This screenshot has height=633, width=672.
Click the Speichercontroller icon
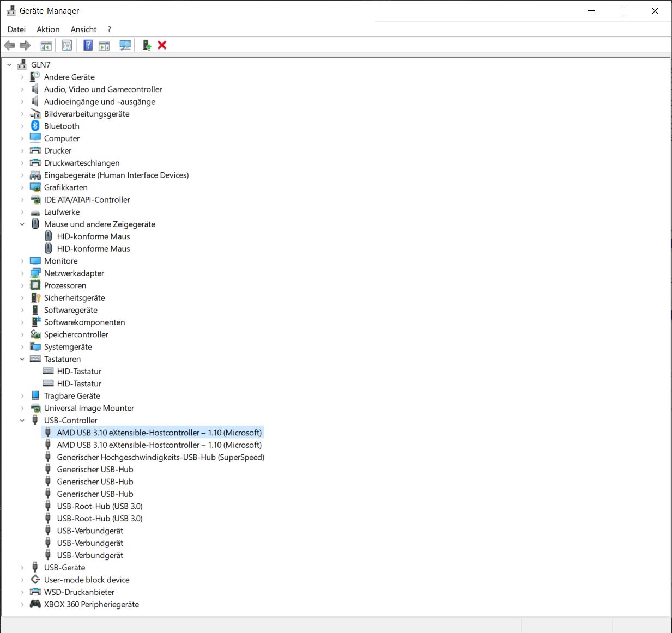coord(35,334)
